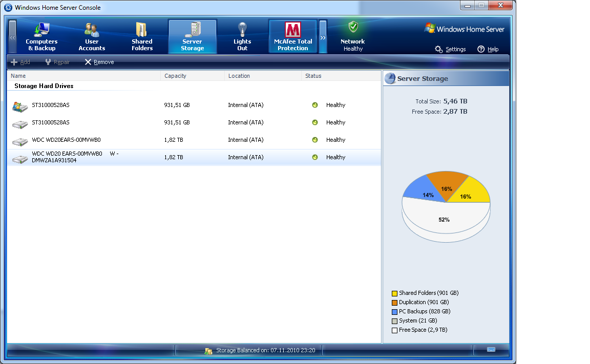Click the Remove toolbar button
This screenshot has width=590, height=364.
point(99,62)
